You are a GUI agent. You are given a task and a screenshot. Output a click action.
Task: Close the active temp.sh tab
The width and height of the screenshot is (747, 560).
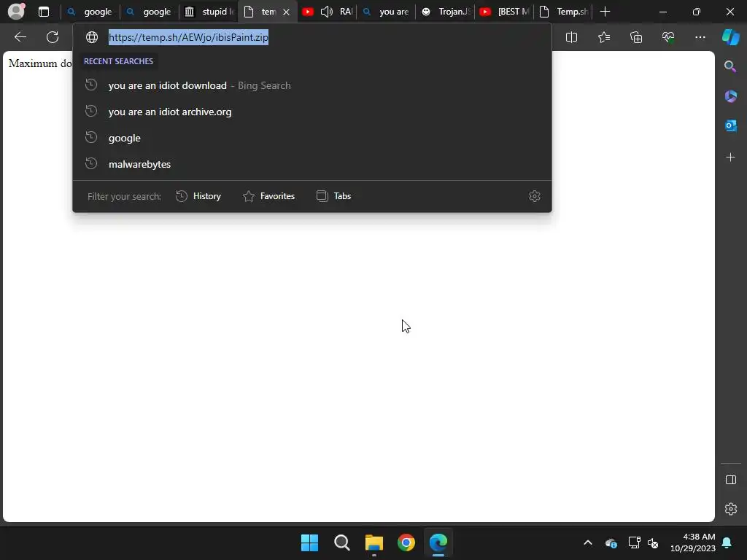(286, 12)
